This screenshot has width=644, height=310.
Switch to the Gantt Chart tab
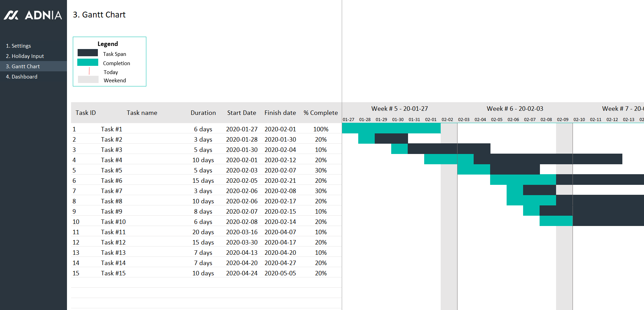pos(23,66)
